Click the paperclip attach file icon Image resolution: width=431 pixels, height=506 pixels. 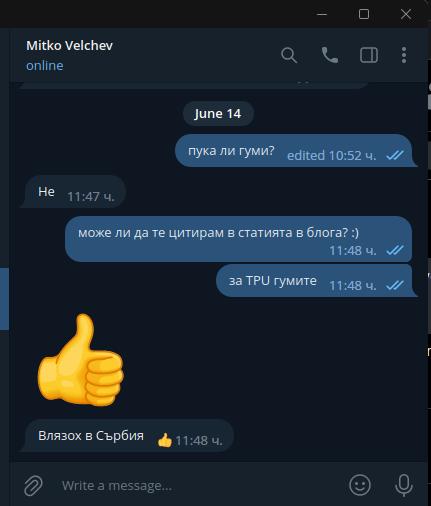tap(33, 485)
